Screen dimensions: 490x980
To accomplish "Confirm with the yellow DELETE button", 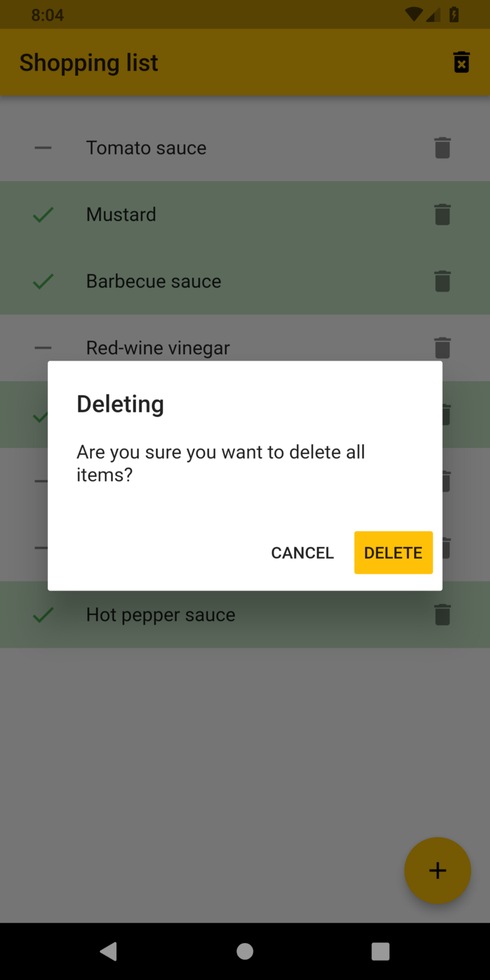I will tap(393, 552).
